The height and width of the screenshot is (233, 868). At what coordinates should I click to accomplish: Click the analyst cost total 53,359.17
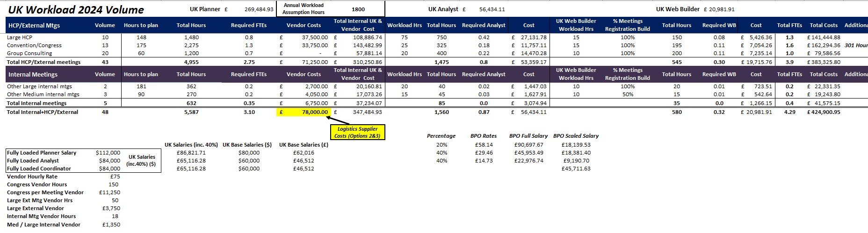534,62
